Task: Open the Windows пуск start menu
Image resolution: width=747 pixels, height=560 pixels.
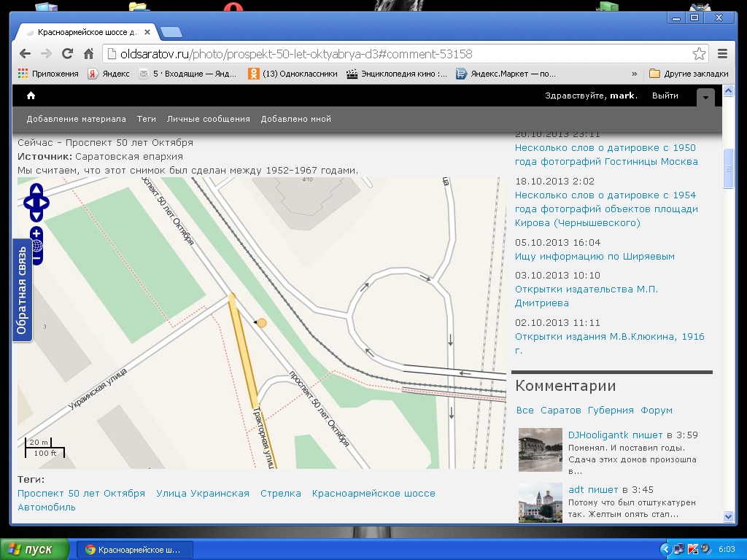Action: click(x=34, y=550)
